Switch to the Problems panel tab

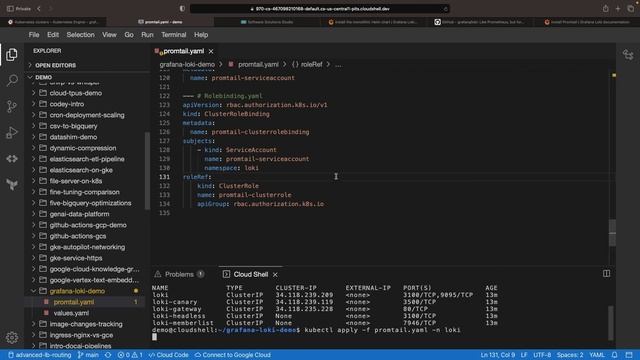click(179, 275)
